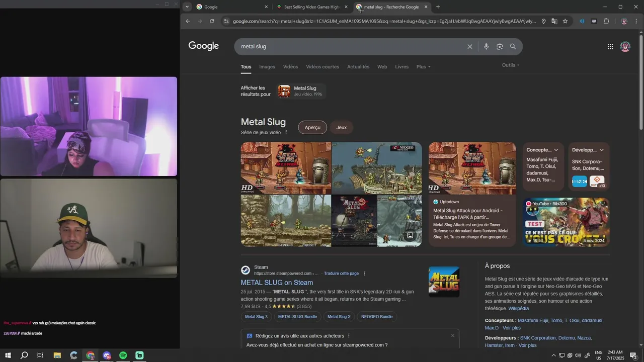The height and width of the screenshot is (362, 644).
Task: Open the Outils dropdown
Action: pyautogui.click(x=511, y=65)
